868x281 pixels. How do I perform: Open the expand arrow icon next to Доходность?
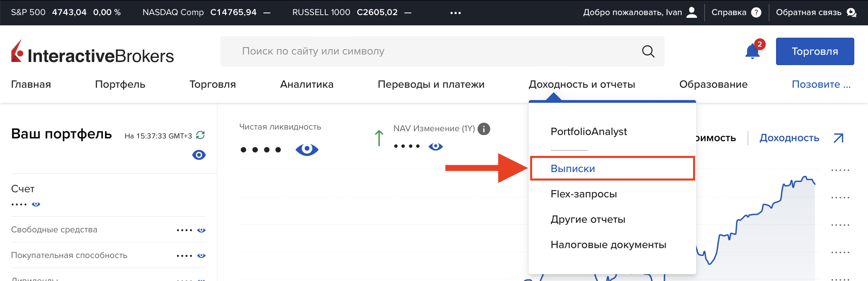[838, 138]
